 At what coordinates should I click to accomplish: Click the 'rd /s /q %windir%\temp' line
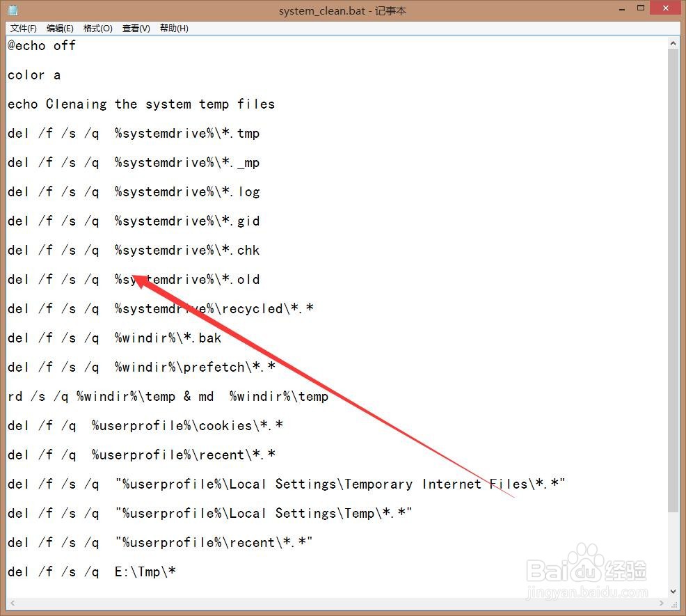click(168, 397)
